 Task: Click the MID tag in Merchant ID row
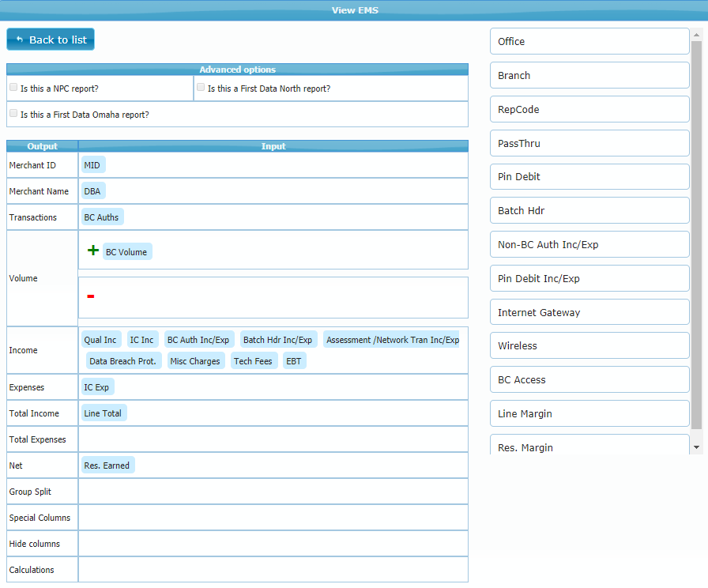(x=92, y=165)
